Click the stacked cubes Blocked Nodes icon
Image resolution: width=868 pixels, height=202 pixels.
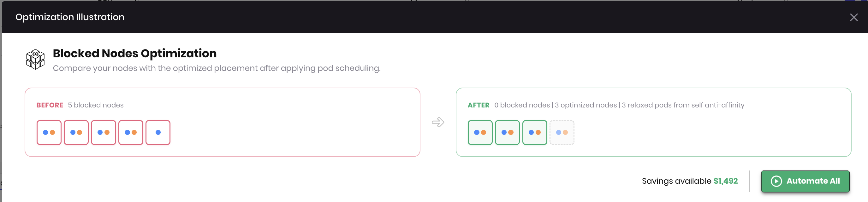click(35, 59)
